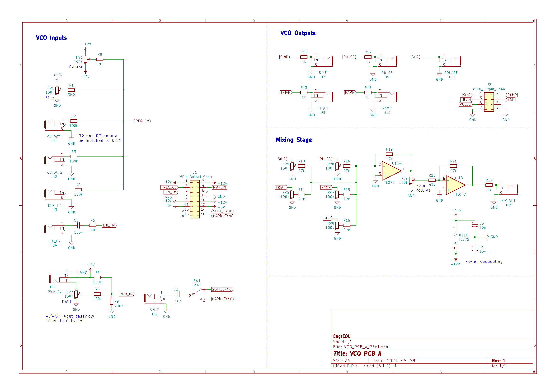Select the RV3 Coarse potentiometer symbol
This screenshot has width=555, height=392.
(x=85, y=59)
